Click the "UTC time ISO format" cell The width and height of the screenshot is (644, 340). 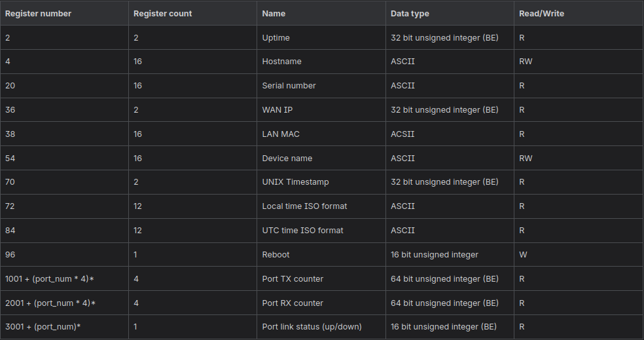[x=302, y=231]
